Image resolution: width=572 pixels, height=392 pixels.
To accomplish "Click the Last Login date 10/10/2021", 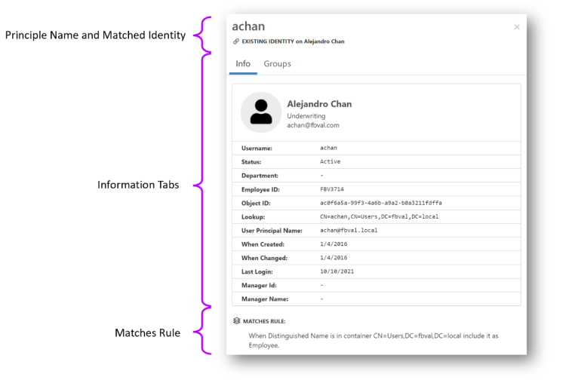I will (x=337, y=271).
